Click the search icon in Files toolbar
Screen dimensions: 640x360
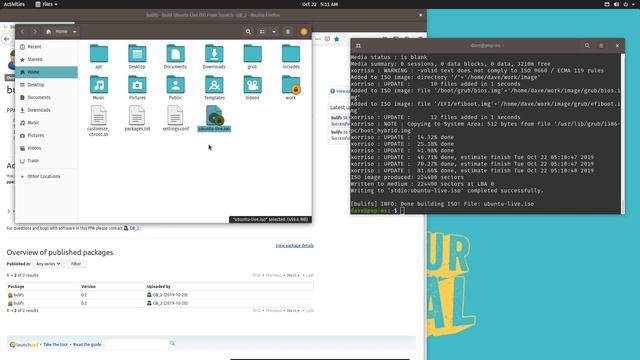click(x=248, y=31)
